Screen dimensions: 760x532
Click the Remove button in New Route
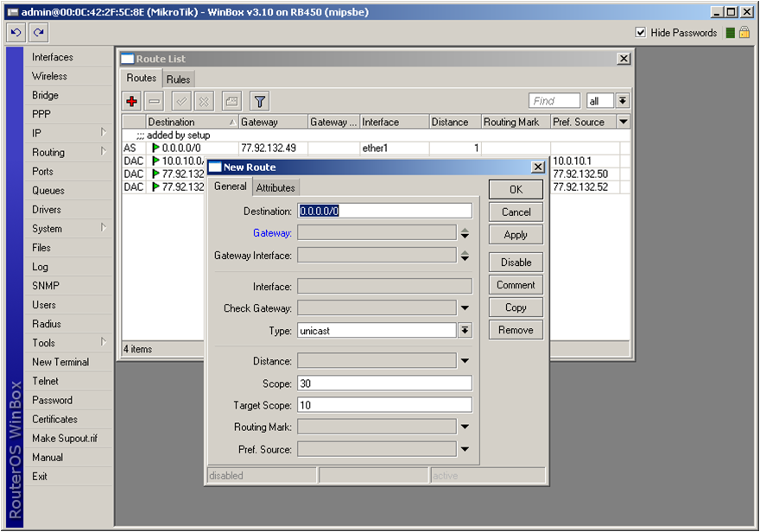point(516,330)
